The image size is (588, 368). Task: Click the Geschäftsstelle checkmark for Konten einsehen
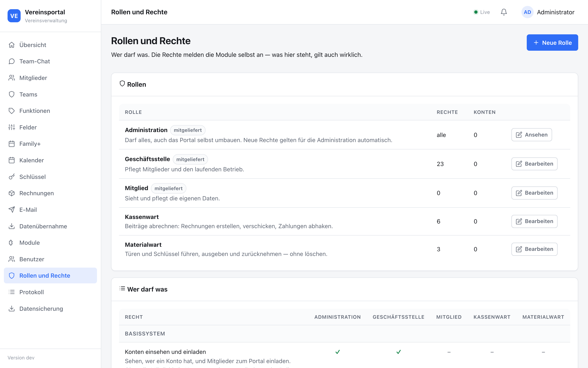tap(399, 352)
